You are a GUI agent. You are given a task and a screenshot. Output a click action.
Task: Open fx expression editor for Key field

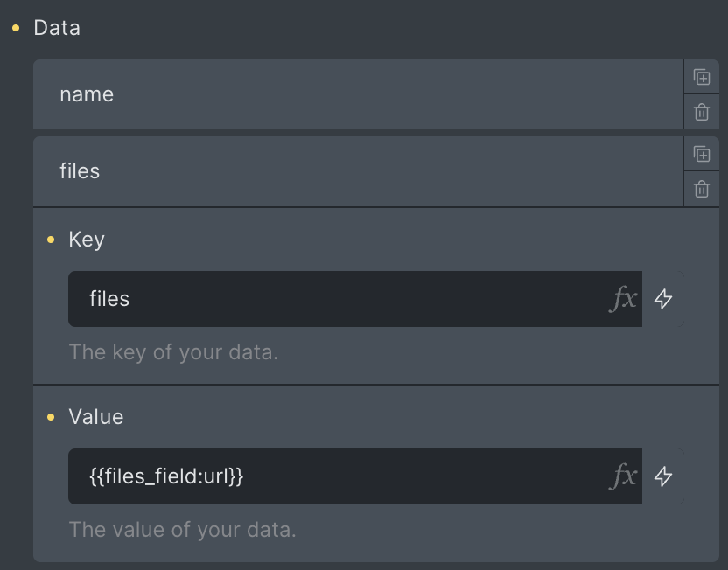pos(623,299)
